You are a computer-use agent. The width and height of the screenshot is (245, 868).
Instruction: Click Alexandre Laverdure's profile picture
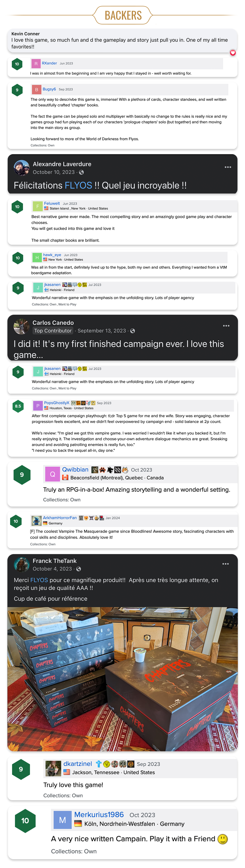click(22, 168)
